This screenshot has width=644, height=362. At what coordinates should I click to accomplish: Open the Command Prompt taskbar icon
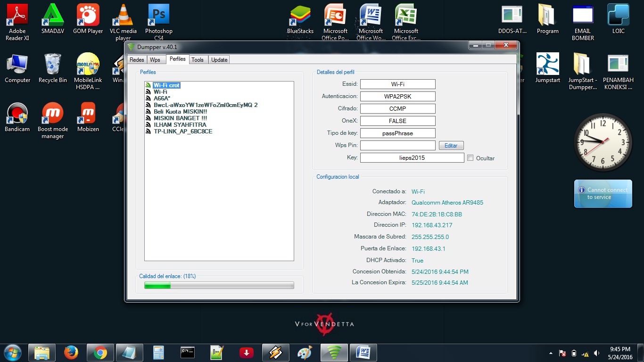coord(188,353)
